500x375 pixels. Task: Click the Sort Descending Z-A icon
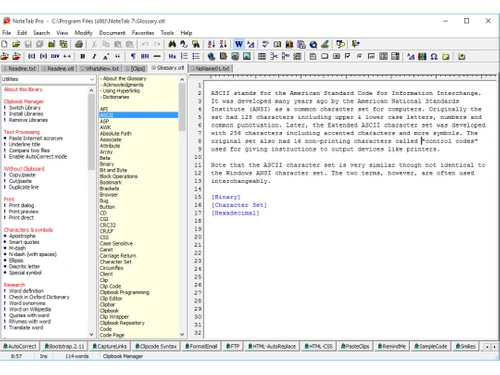[x=223, y=44]
